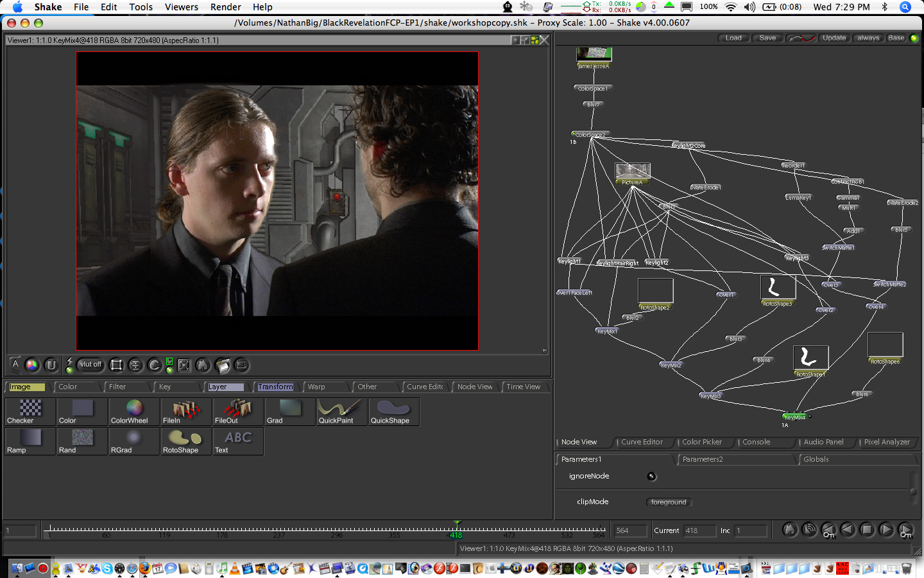Click the Color image node tool
Screen dimensions: 924x578
click(82, 412)
